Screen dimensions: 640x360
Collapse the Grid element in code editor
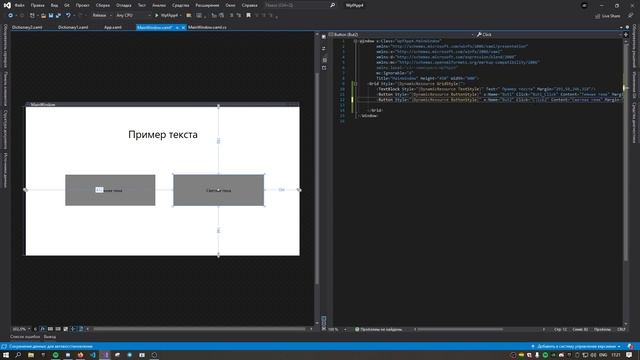pos(356,83)
